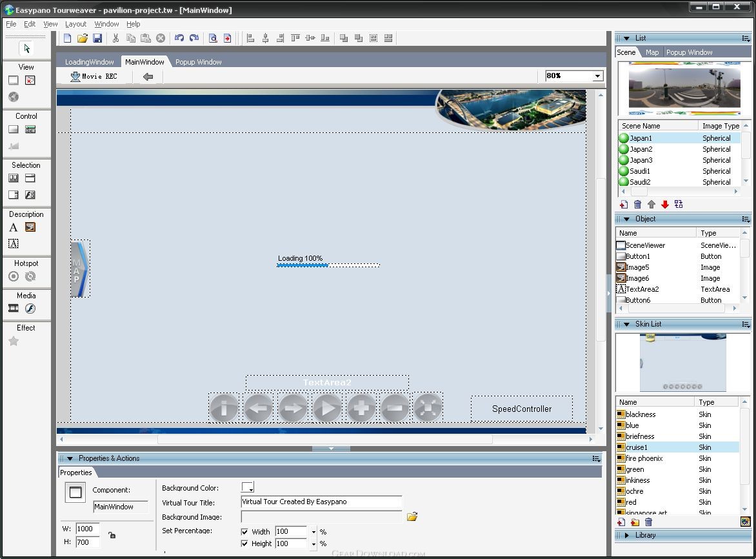Open the 80% zoom dropdown
Screen dimensions: 756x559
598,76
